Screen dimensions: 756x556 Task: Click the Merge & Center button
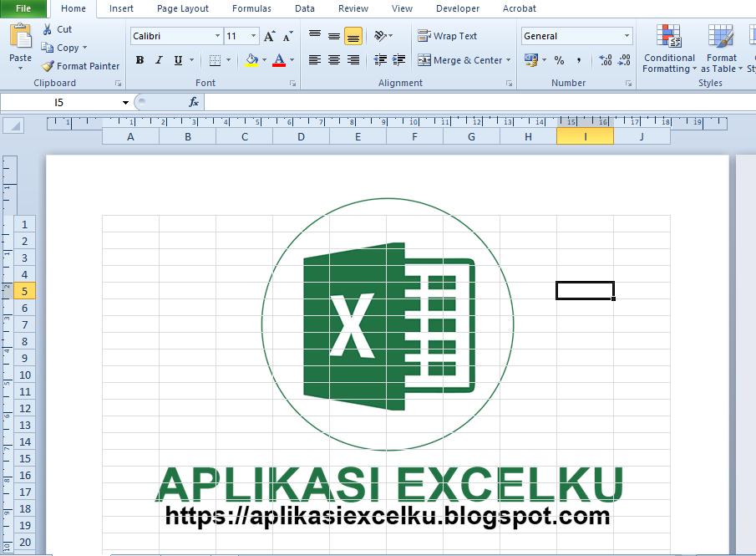tap(460, 60)
